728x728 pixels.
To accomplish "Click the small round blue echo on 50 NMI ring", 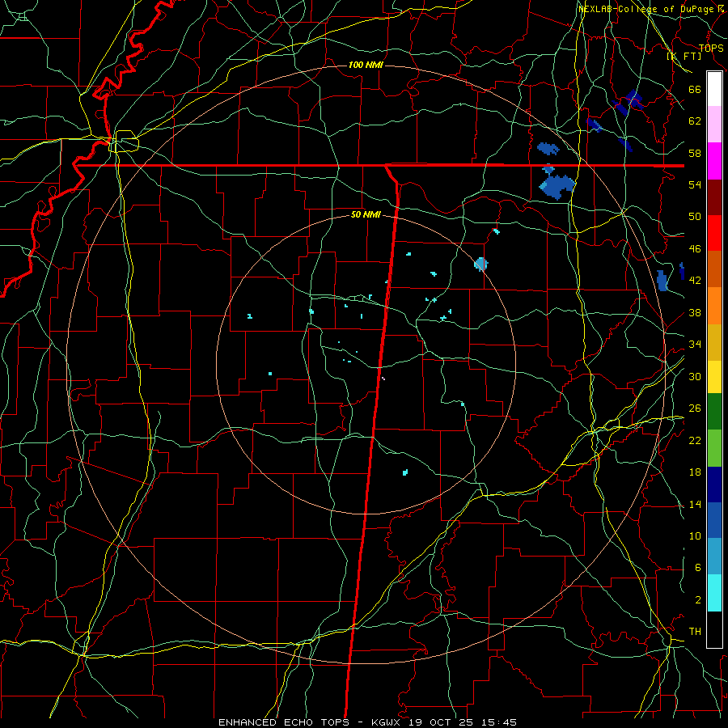I will click(481, 265).
